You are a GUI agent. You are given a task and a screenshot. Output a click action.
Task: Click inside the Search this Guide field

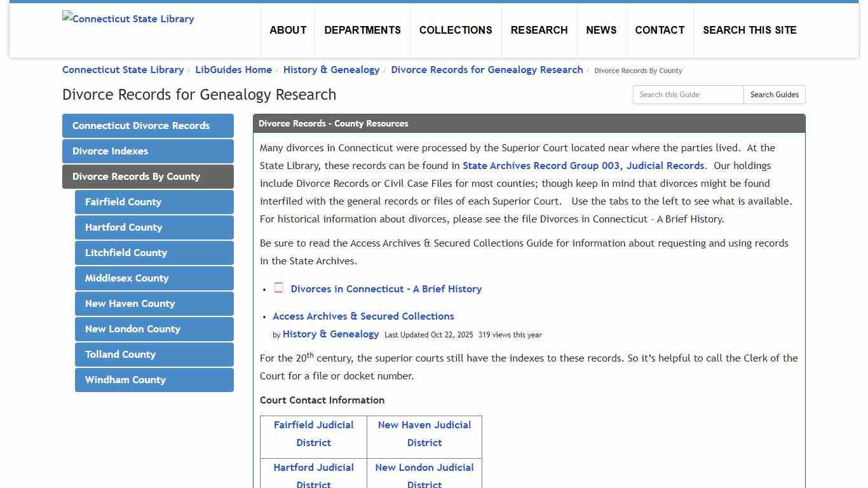(x=688, y=94)
